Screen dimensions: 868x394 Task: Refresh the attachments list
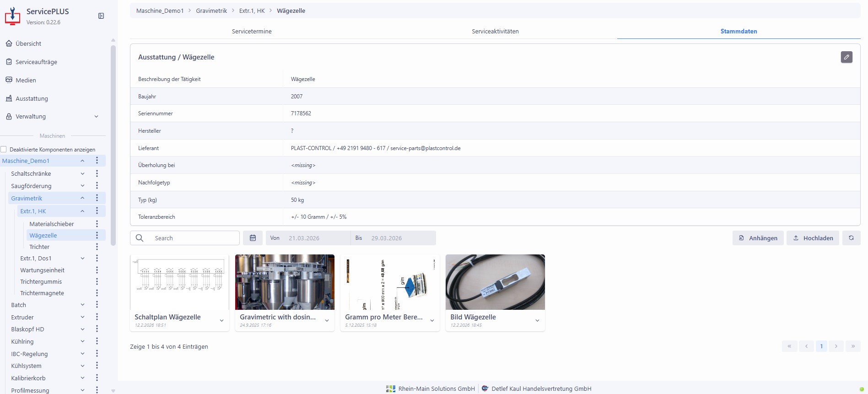(851, 238)
